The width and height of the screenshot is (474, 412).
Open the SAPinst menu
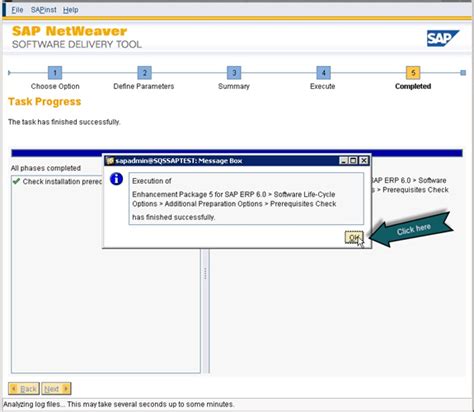click(44, 10)
